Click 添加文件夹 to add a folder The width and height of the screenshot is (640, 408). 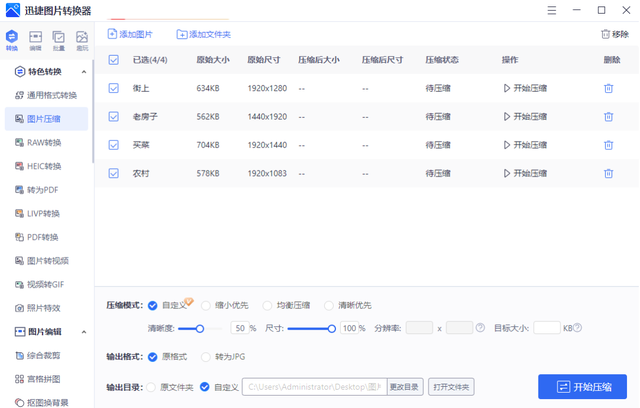click(x=204, y=34)
